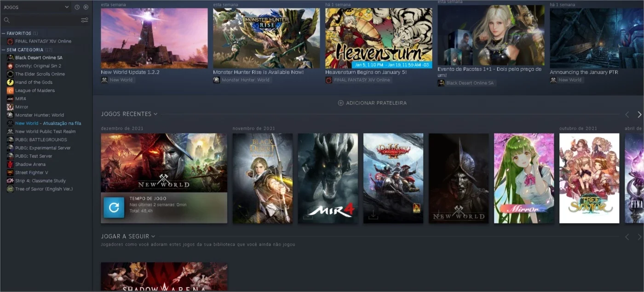Open Divinity Original Sin cover in recents
The width and height of the screenshot is (644, 292).
point(393,178)
